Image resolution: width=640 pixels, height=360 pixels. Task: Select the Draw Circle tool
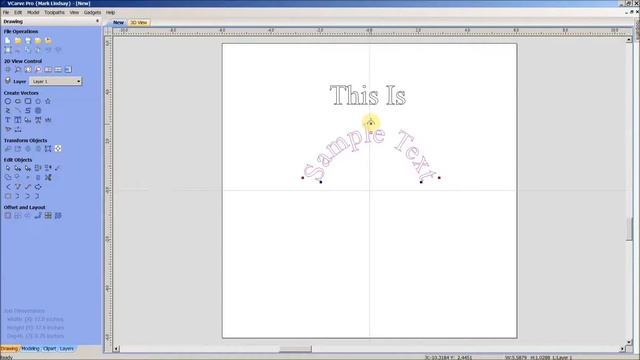pyautogui.click(x=8, y=101)
